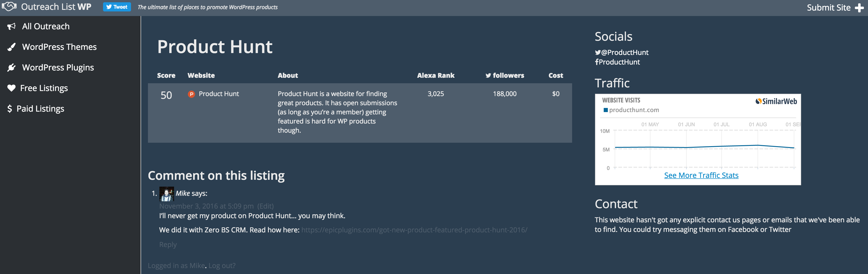
Task: Click the paintbrush icon for WordPress Themes
Action: (x=11, y=47)
